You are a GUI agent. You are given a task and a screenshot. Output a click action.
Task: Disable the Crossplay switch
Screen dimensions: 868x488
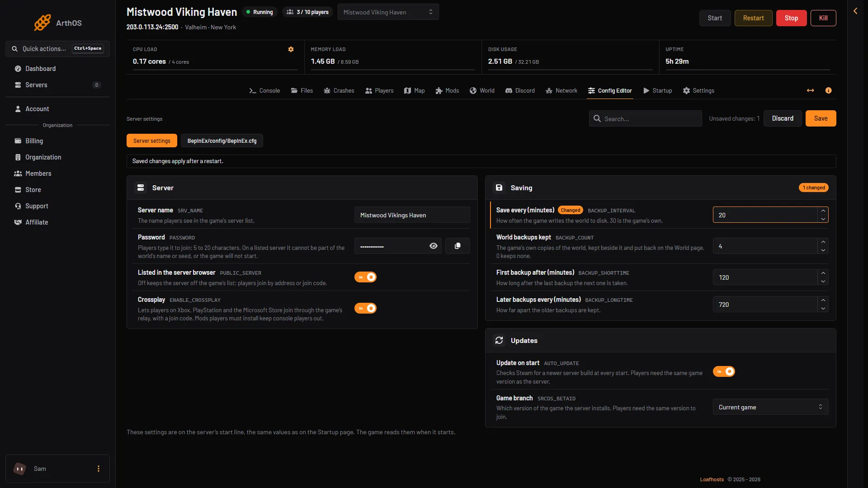(365, 308)
